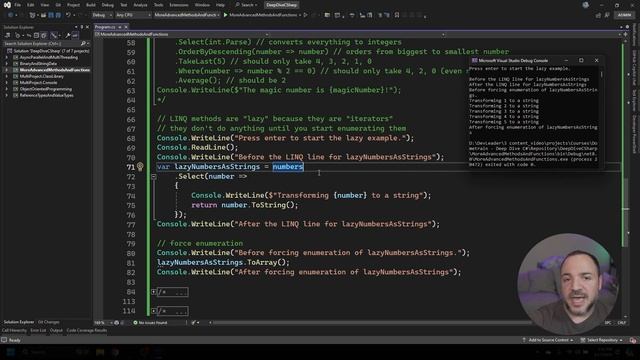Click lazyNumbersAsStrings.ToArray() on line 81
Image resolution: width=640 pixels, height=360 pixels.
[223, 262]
